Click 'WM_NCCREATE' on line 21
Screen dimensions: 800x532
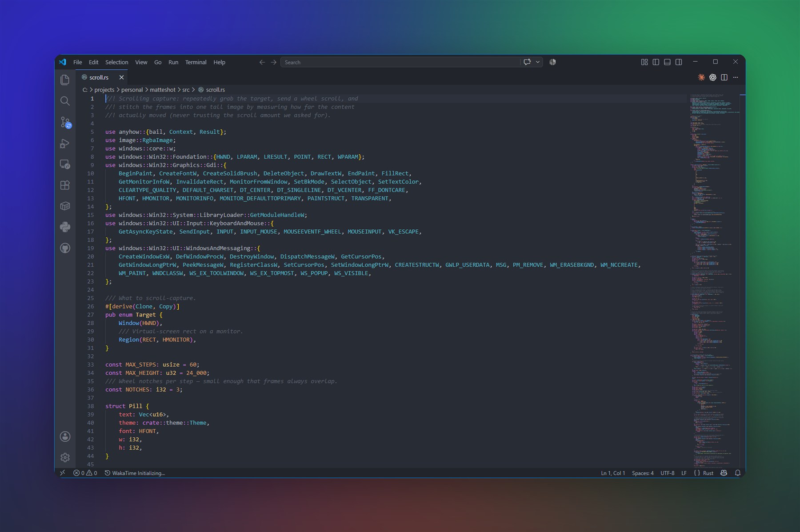pos(619,265)
